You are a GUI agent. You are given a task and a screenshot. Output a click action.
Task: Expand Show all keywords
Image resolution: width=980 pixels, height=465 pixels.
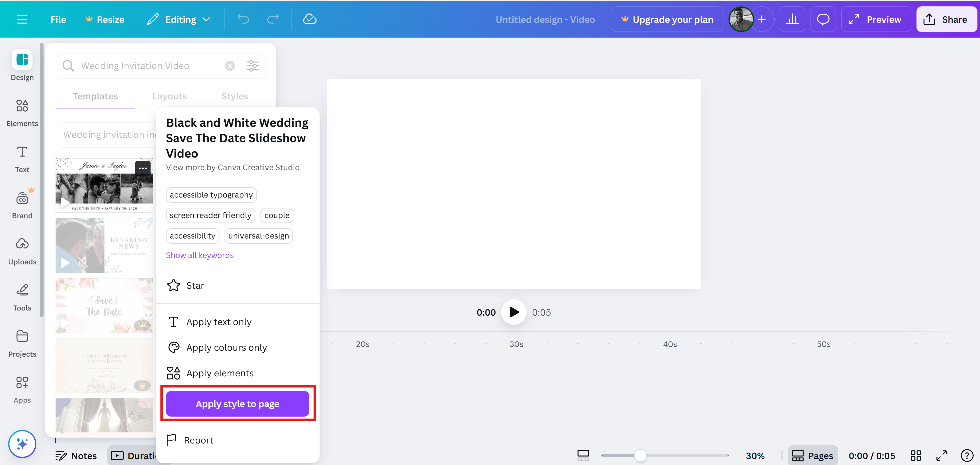point(199,255)
